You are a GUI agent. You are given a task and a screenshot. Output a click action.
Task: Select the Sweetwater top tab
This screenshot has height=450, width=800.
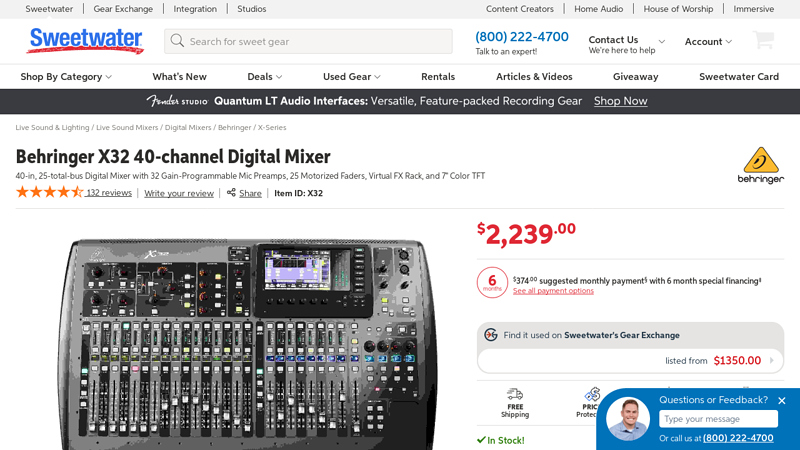[x=49, y=9]
